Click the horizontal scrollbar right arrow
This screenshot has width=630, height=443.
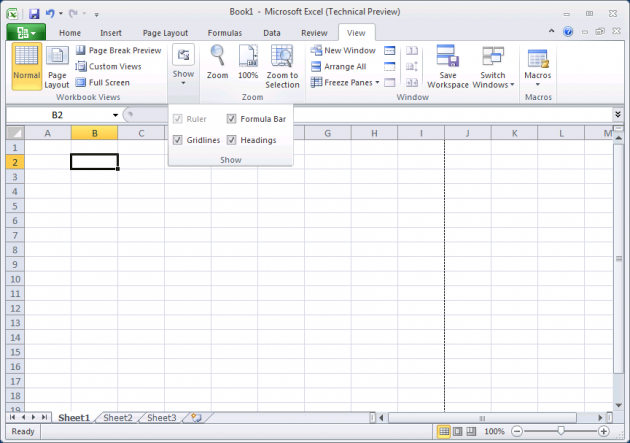600,418
